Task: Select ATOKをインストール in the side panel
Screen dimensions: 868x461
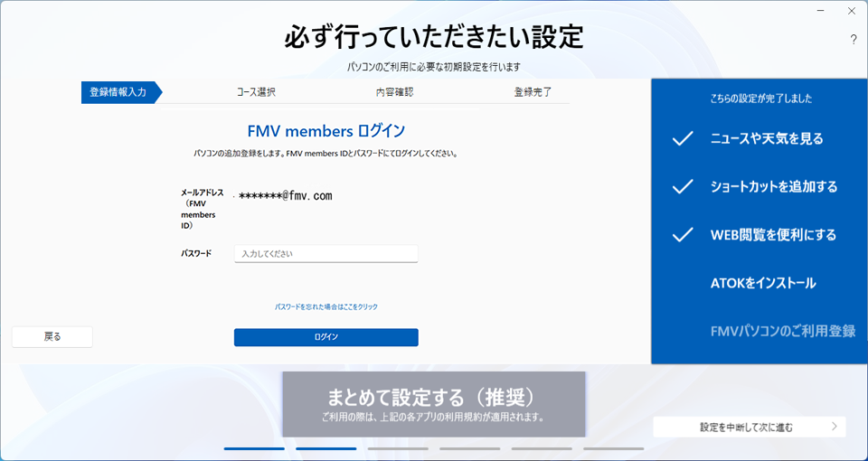Action: [763, 283]
